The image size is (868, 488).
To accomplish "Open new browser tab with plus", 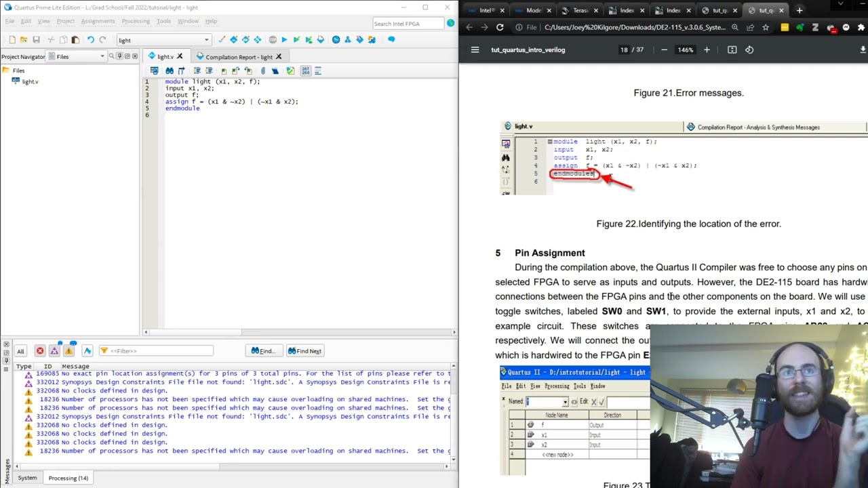I will (x=800, y=10).
